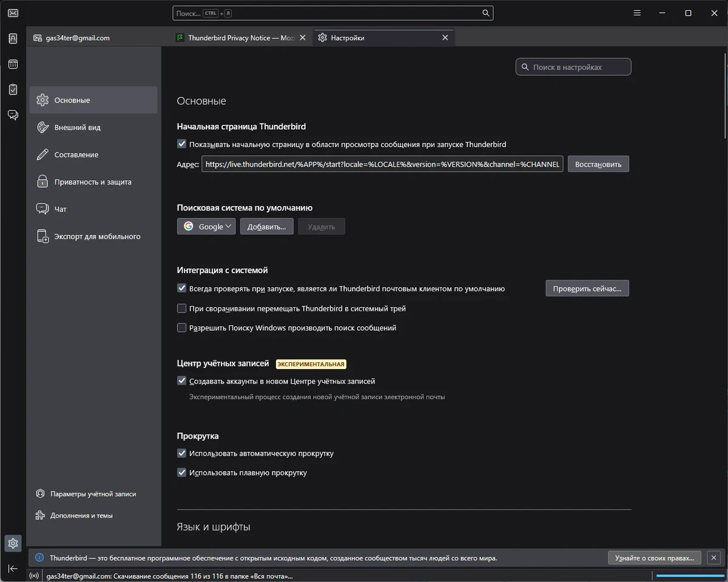728x582 pixels.
Task: Click the gear icon beside Основные
Action: [42, 100]
